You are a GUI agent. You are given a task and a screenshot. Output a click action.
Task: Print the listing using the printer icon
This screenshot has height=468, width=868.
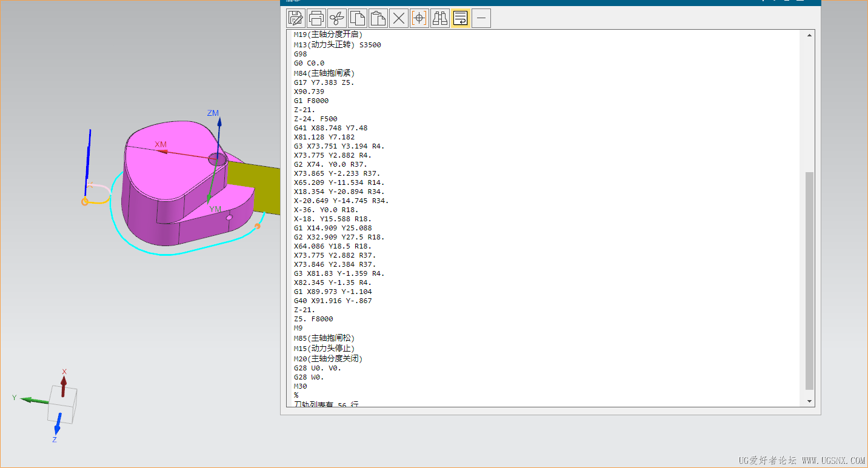coord(316,18)
